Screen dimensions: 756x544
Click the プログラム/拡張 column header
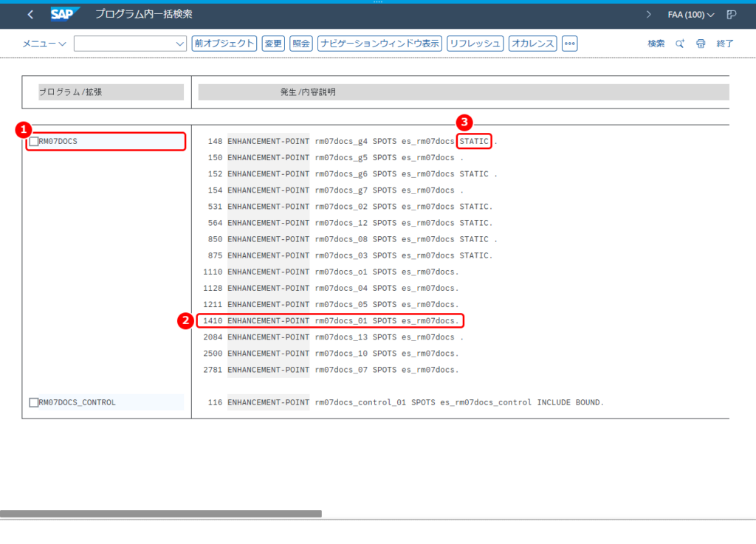(111, 92)
